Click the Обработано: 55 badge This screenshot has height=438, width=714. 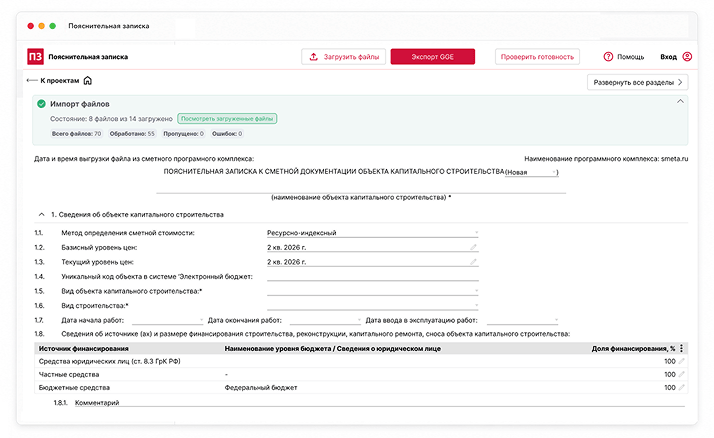[132, 134]
